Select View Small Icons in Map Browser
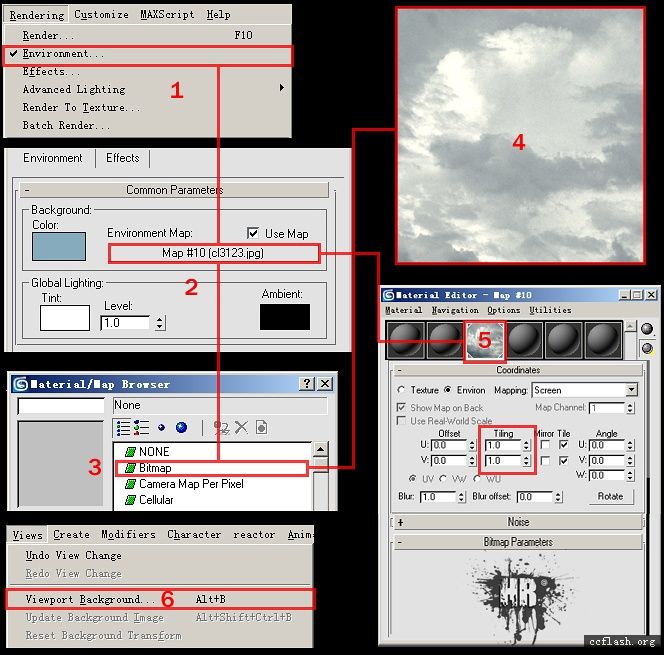 pos(161,428)
